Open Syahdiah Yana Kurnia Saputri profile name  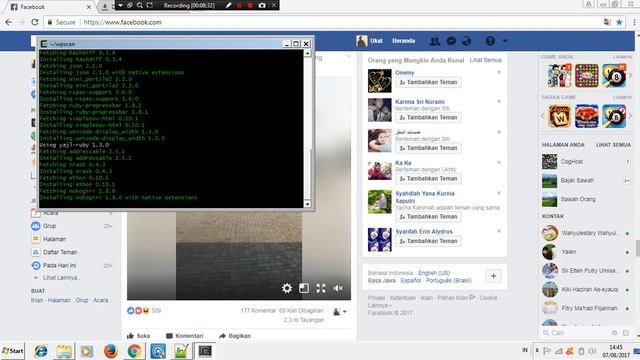(x=425, y=197)
